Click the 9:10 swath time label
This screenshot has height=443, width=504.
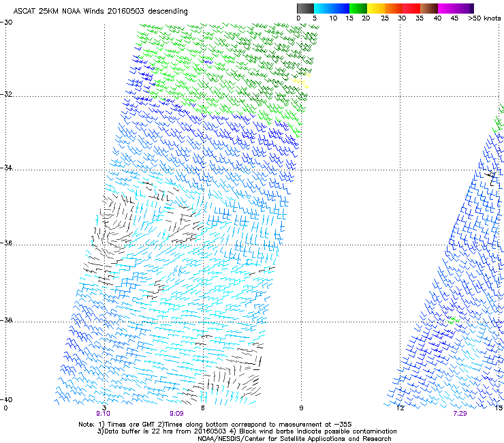coord(103,414)
